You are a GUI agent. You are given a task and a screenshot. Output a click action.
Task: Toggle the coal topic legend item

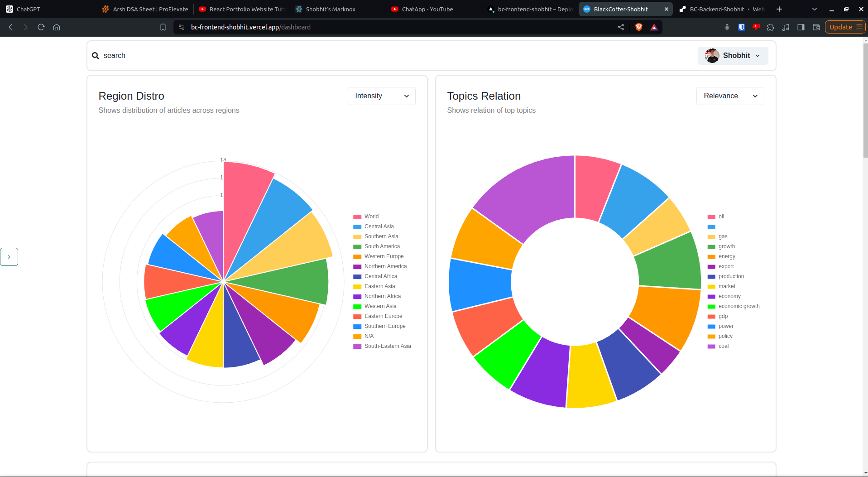723,346
